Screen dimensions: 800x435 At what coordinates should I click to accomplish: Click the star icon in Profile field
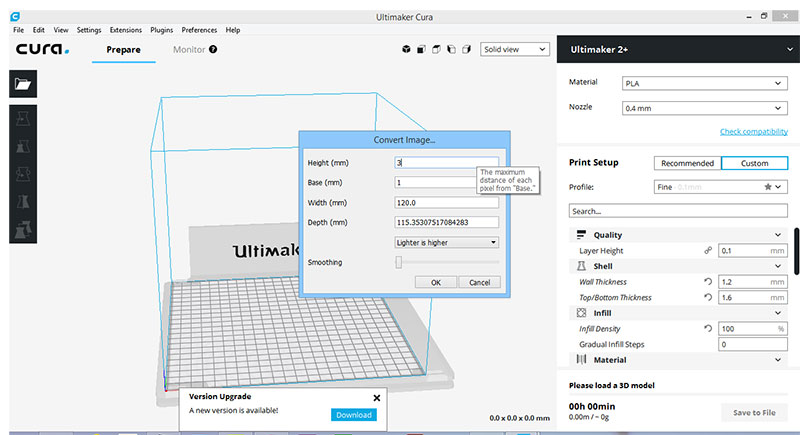[767, 187]
